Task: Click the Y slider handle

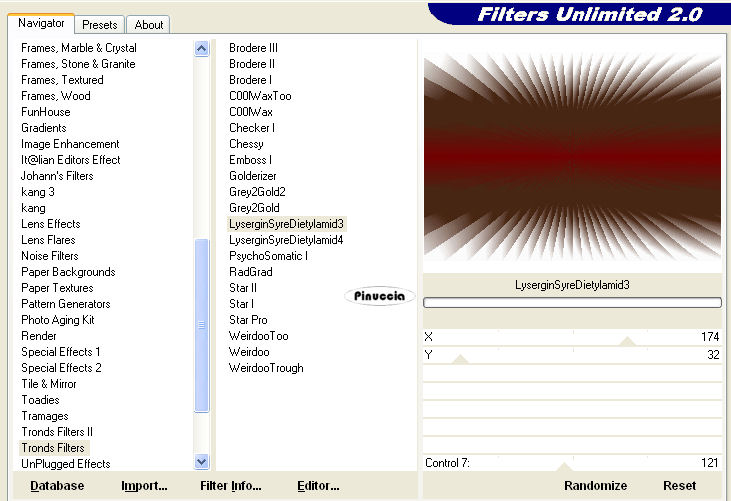Action: coord(460,359)
